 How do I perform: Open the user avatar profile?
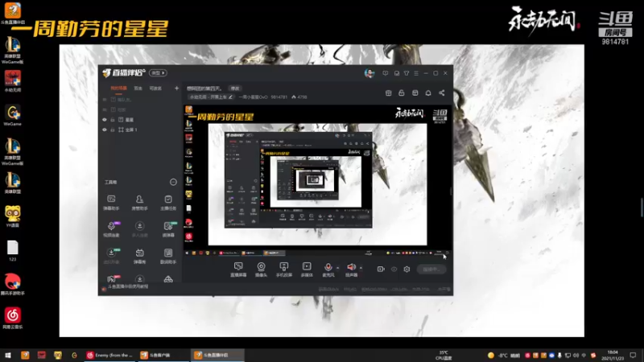click(369, 73)
